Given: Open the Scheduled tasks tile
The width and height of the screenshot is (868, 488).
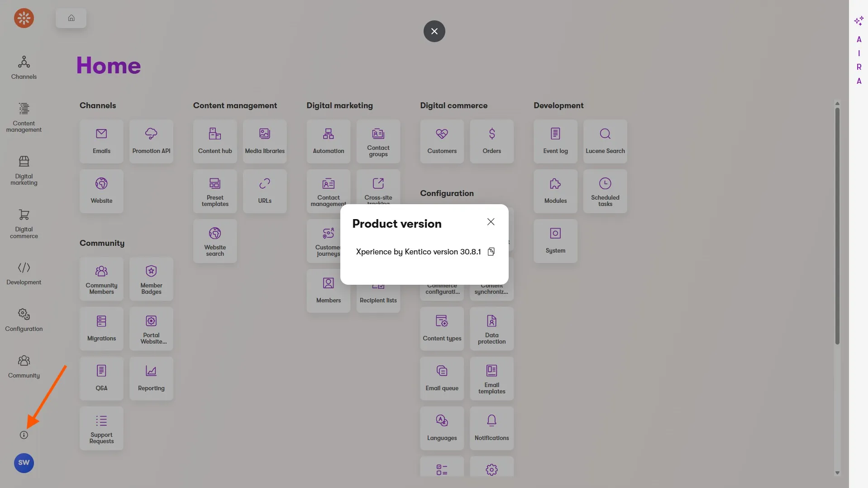Looking at the screenshot, I should click(x=605, y=191).
